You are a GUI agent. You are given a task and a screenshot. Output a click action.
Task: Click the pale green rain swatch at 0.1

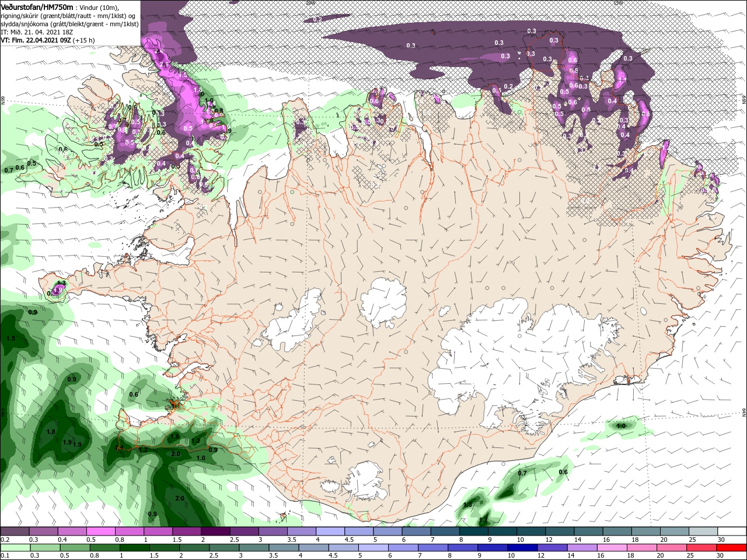click(x=15, y=548)
